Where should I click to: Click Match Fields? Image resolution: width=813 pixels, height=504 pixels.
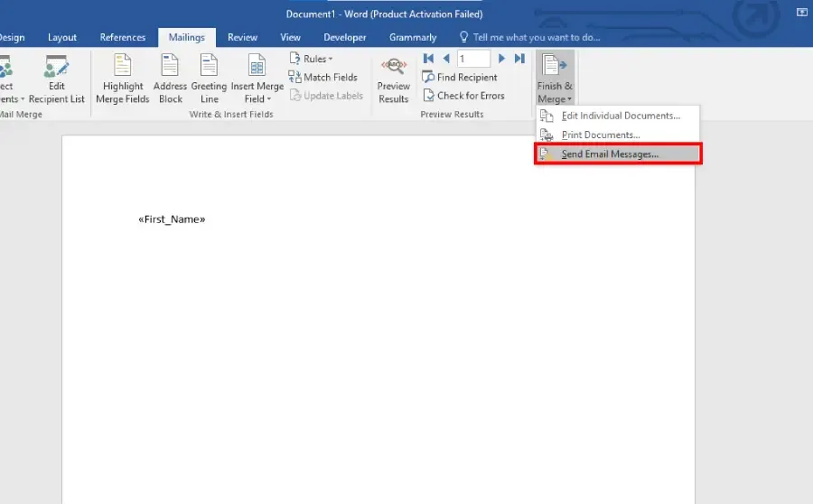323,78
